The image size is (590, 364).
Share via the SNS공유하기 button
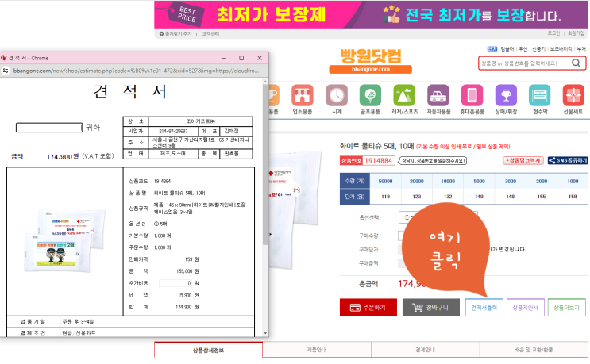[x=568, y=160]
